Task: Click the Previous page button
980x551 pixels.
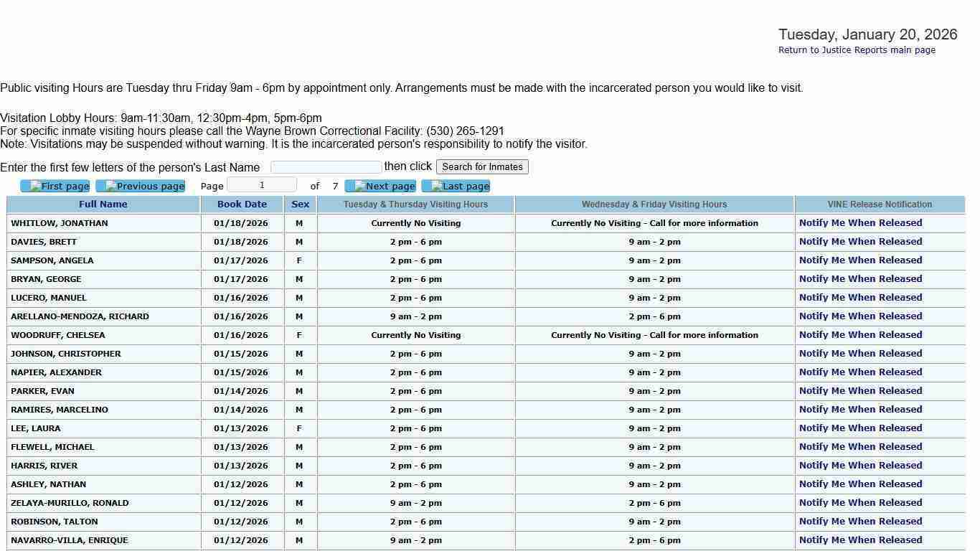Action: 141,187
